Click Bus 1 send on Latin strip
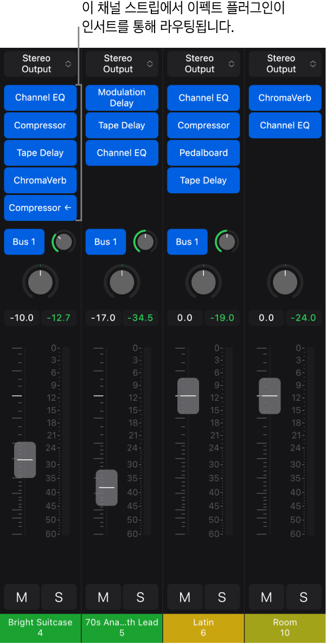326x644 pixels. [187, 242]
